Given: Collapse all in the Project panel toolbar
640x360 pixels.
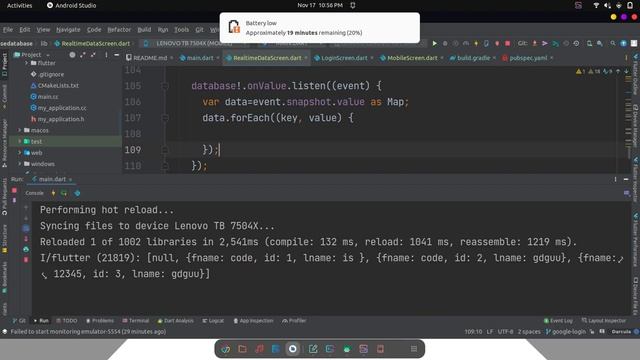Looking at the screenshot, I should pyautogui.click(x=93, y=55).
